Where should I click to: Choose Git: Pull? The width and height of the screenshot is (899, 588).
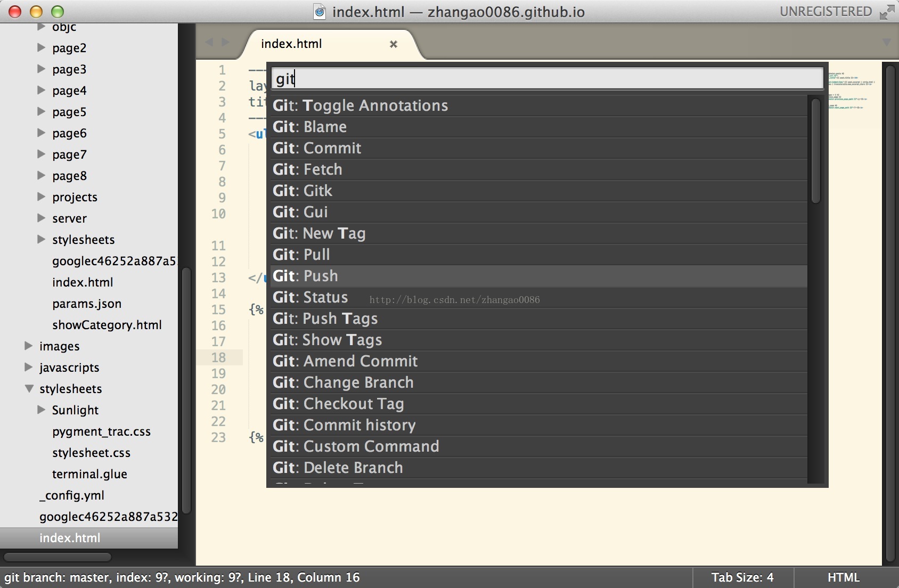[539, 255]
